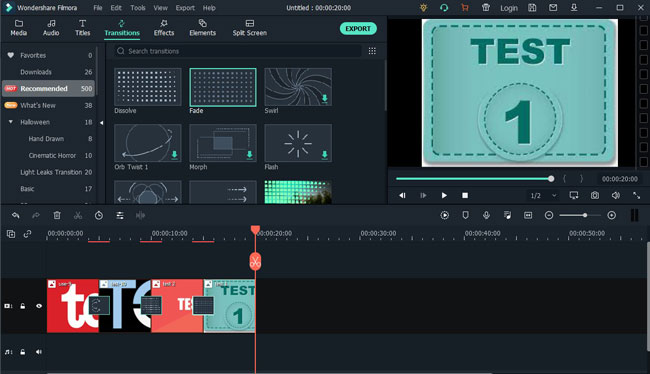Click the audio waveform icon in toolbar
The height and width of the screenshot is (374, 650).
tap(141, 215)
